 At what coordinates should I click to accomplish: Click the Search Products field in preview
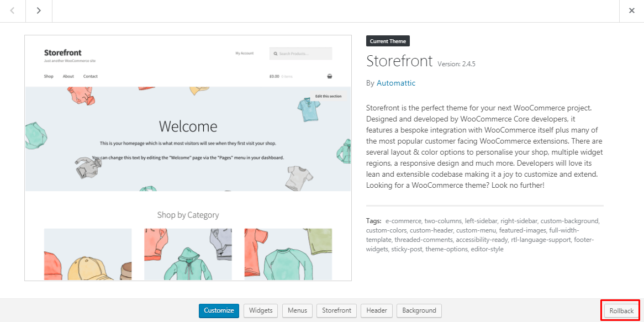tap(301, 54)
